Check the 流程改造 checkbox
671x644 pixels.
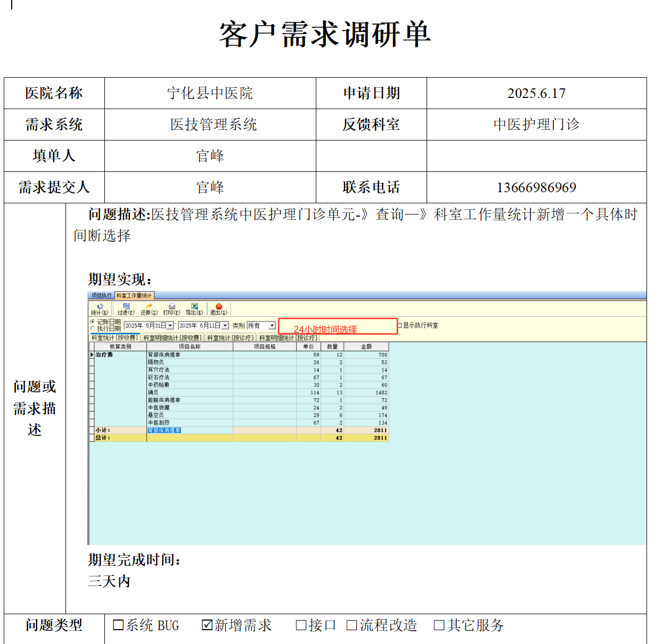coord(351,625)
